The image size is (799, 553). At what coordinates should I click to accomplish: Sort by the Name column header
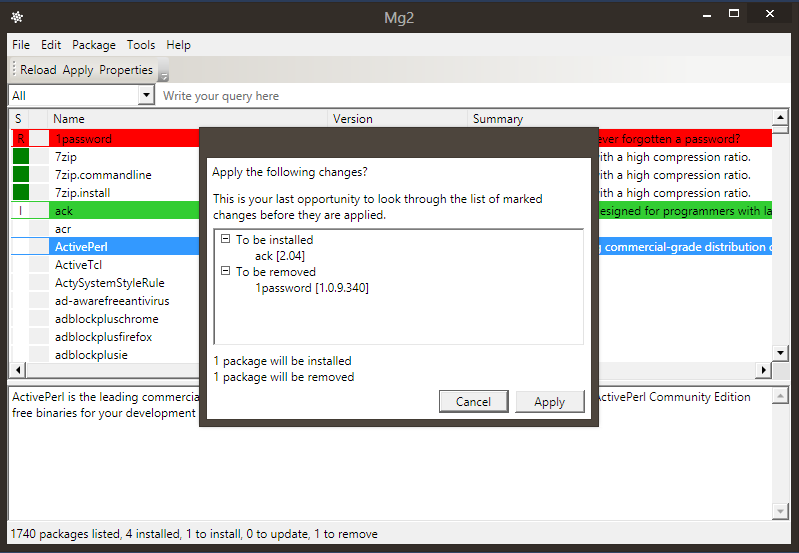[188, 119]
